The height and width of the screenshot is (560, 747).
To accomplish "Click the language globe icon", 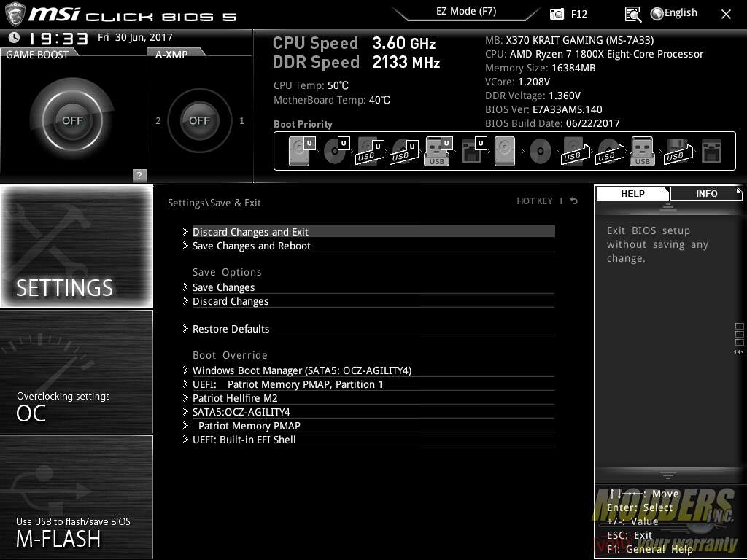I will pyautogui.click(x=657, y=14).
